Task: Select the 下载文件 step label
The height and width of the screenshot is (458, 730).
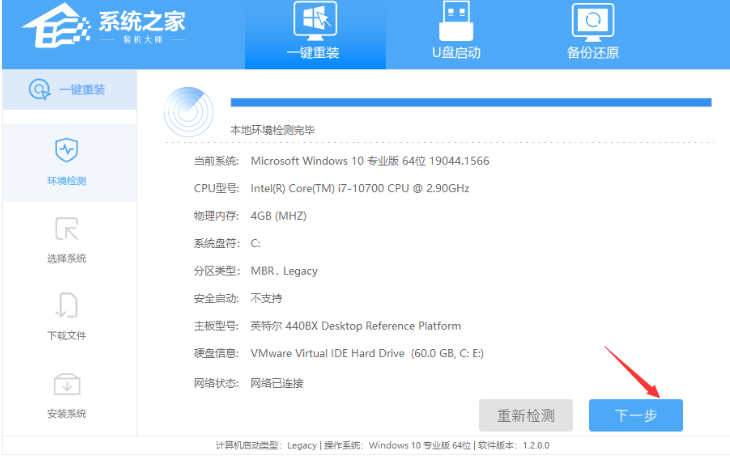Action: pos(67,336)
